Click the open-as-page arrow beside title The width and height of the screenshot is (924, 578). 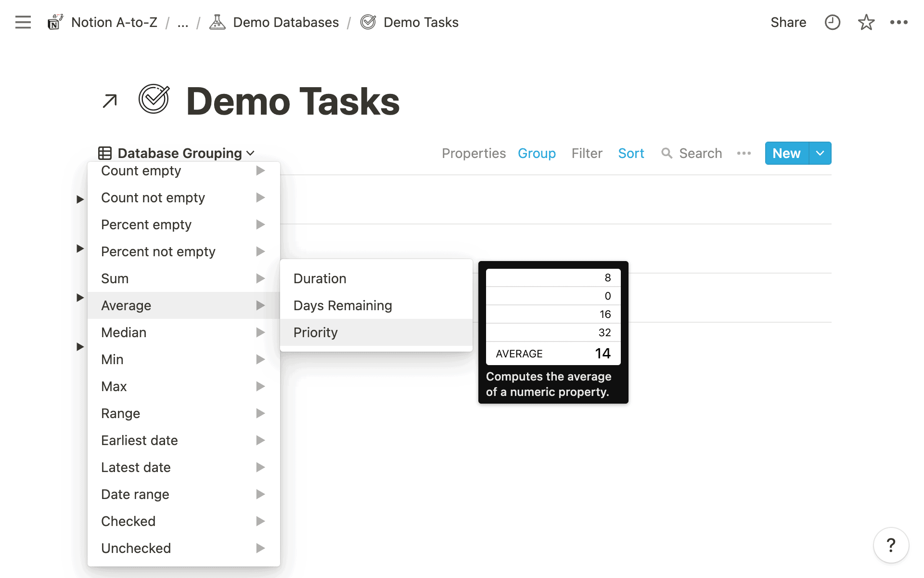(x=110, y=101)
